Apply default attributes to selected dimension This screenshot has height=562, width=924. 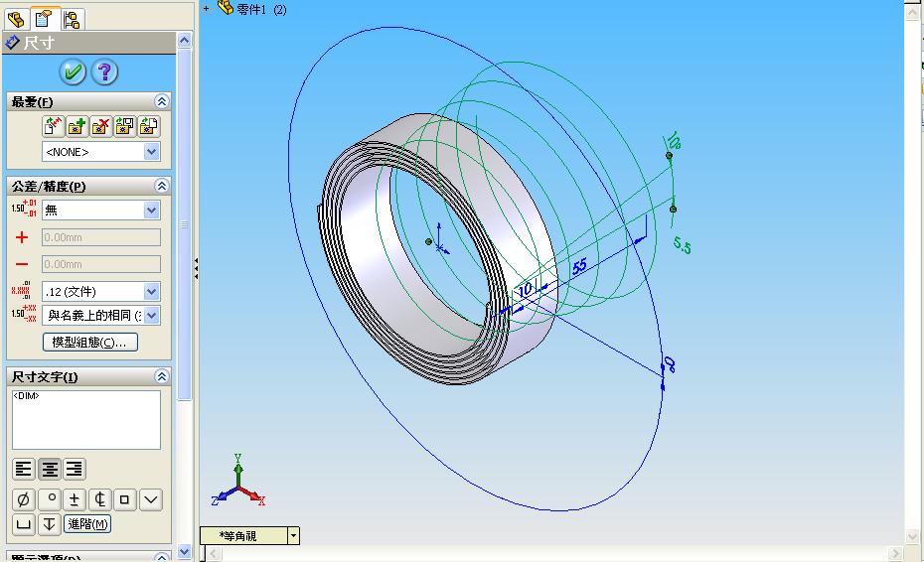pyautogui.click(x=53, y=126)
